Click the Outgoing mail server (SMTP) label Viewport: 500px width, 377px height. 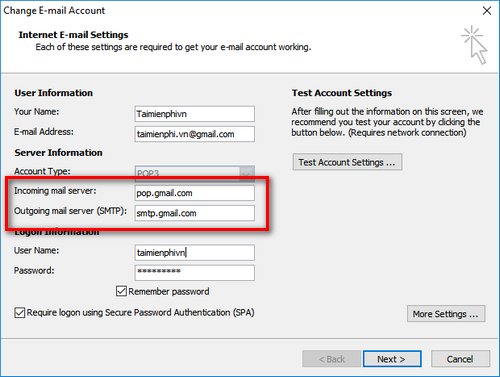click(x=70, y=211)
